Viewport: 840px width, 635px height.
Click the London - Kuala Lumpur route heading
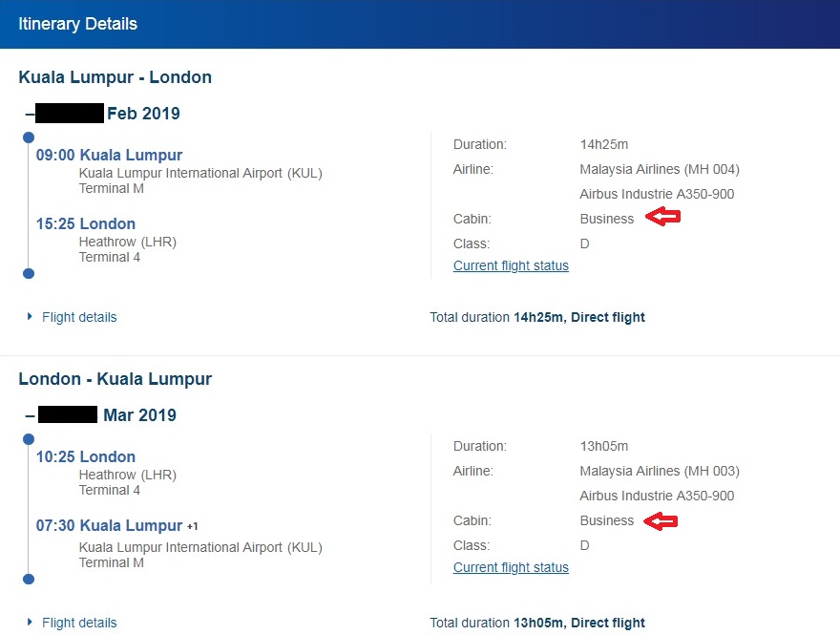click(115, 379)
